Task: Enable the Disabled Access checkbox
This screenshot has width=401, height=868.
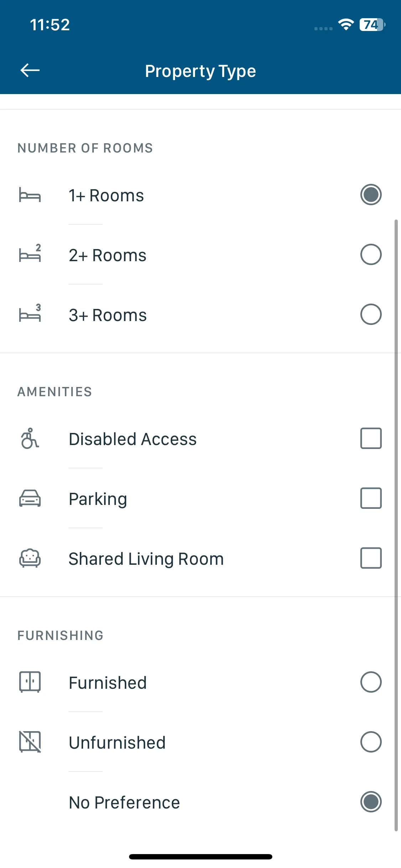Action: click(x=371, y=438)
